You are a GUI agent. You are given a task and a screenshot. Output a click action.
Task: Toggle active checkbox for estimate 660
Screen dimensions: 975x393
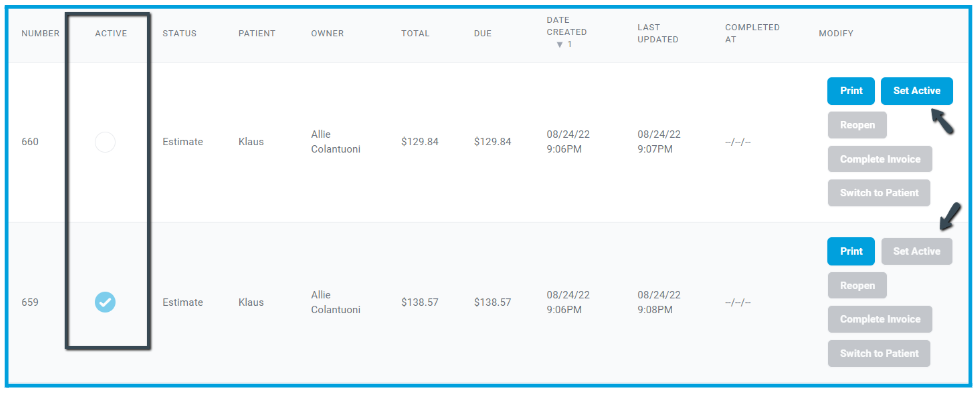click(x=105, y=143)
